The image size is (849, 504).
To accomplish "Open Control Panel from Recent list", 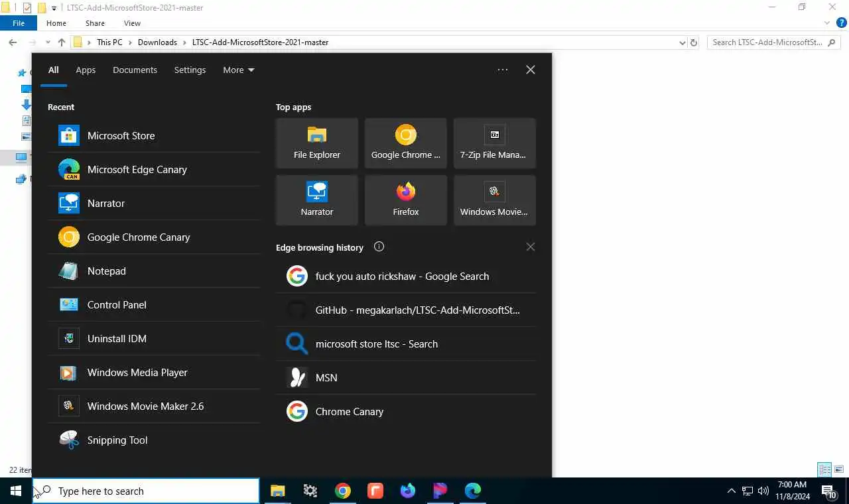I will point(154,304).
